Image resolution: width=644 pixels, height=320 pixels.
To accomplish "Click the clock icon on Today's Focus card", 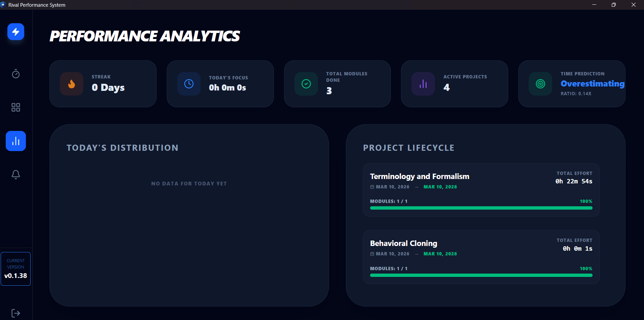I will (189, 84).
